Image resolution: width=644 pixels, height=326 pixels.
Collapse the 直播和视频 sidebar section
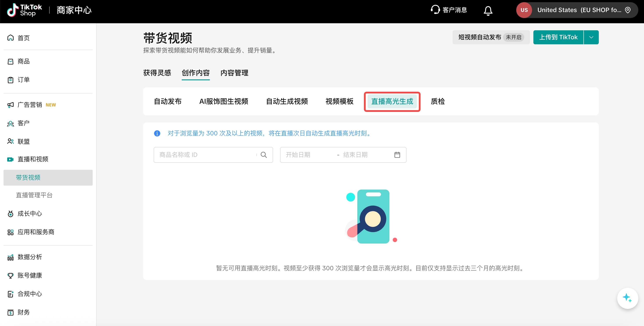[33, 159]
